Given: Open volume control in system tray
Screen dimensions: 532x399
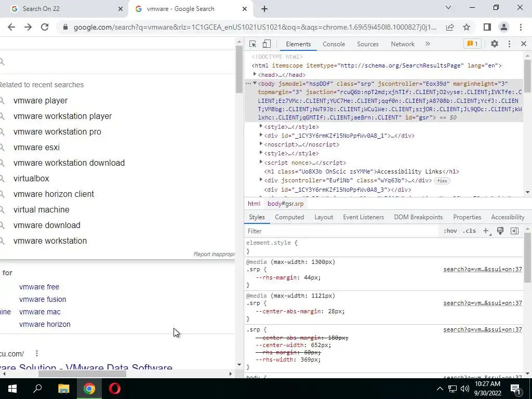Looking at the screenshot, I should pos(465,389).
